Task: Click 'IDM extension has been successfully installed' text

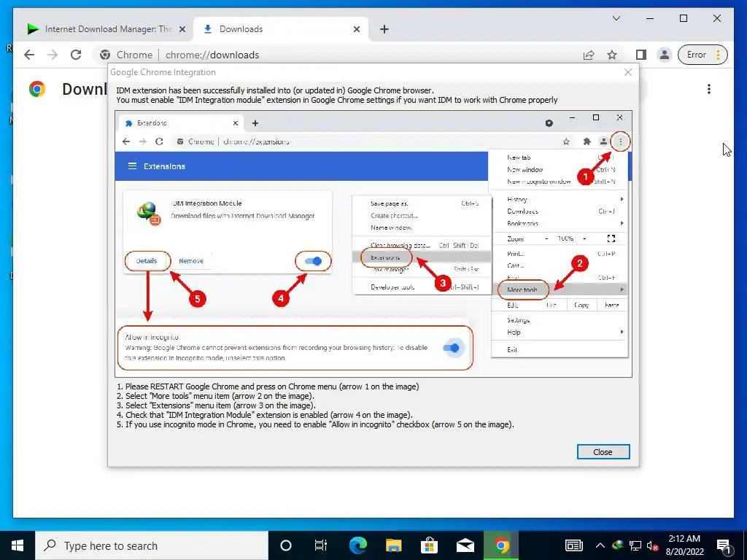Action: click(x=275, y=90)
